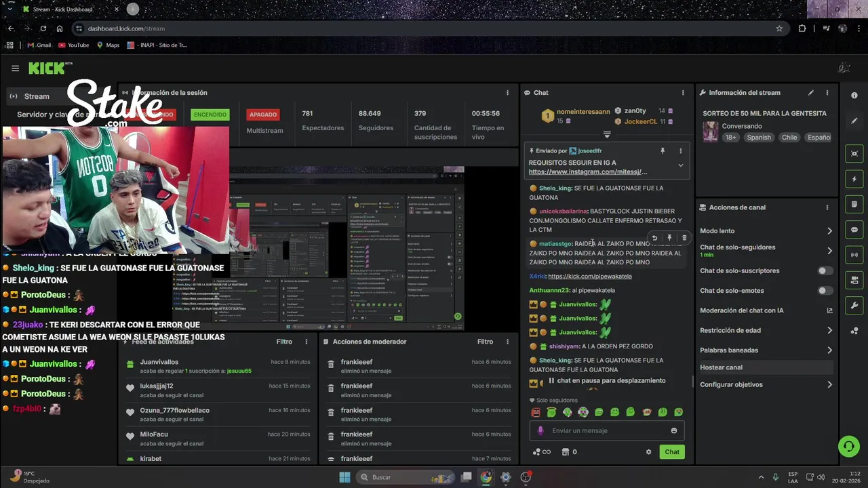Click the shop icon next to 0
Screen dimensions: 868x488
(x=565, y=452)
